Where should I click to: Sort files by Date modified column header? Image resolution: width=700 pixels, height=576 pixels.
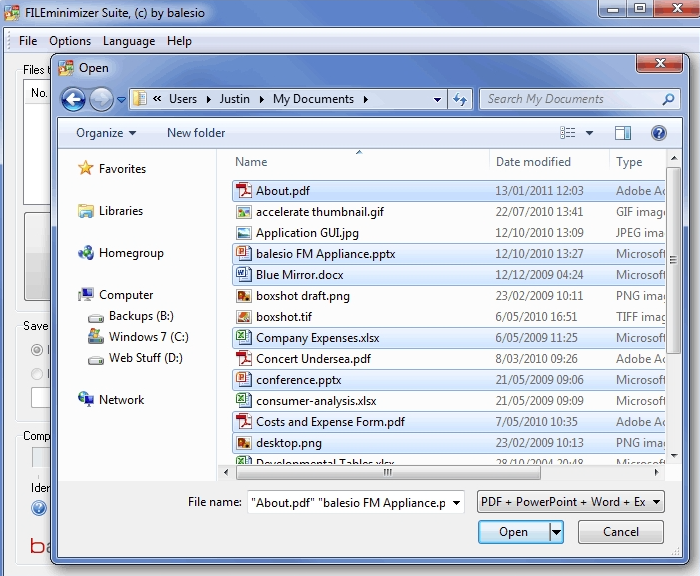click(x=533, y=162)
